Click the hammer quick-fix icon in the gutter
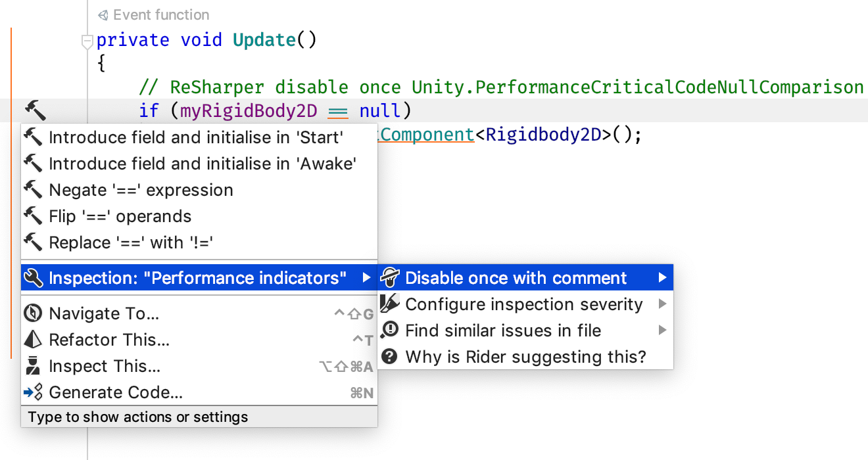This screenshot has height=460, width=868. pos(35,110)
